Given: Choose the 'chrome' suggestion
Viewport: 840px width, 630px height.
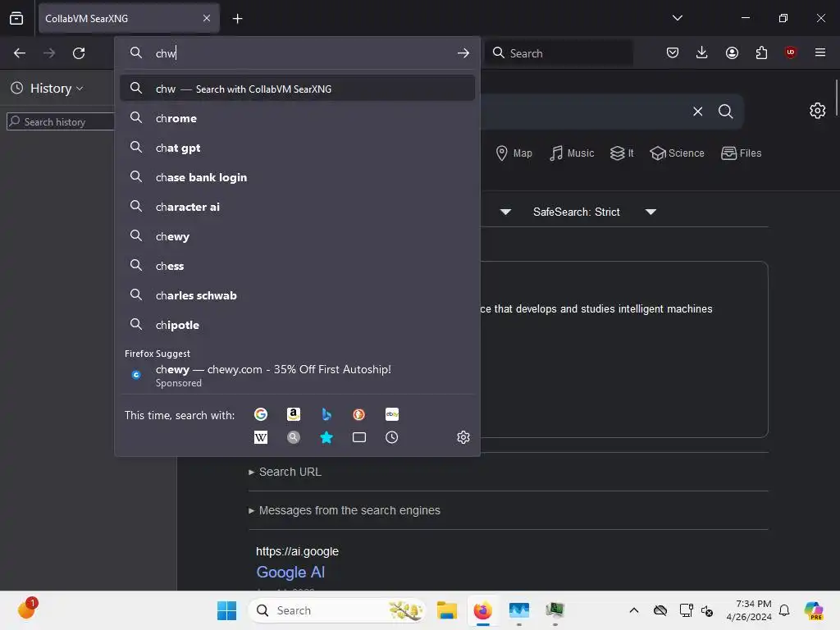Looking at the screenshot, I should point(297,118).
